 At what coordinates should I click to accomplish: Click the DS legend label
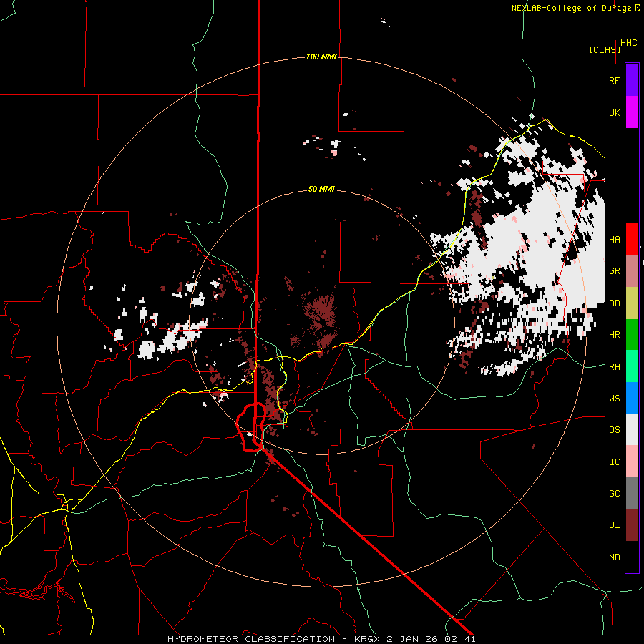tap(614, 429)
